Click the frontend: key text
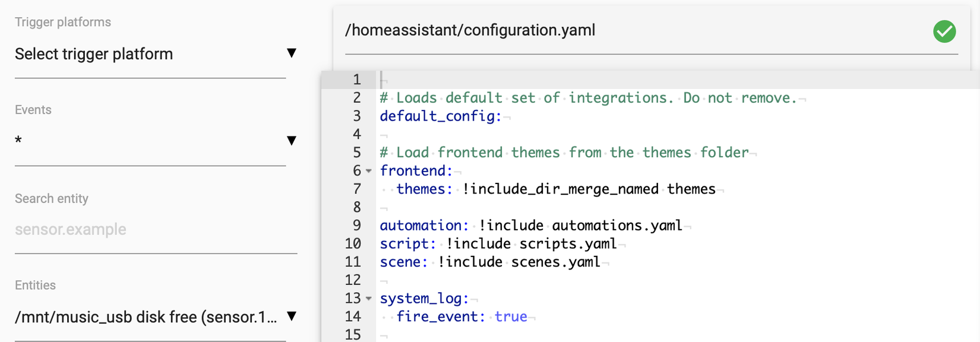 pos(416,171)
